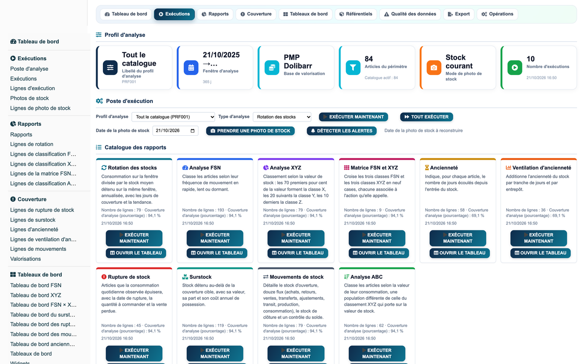Image resolution: width=588 pixels, height=364 pixels.
Task: Click the sidebar Couverture exclamation icon
Action: (13, 199)
